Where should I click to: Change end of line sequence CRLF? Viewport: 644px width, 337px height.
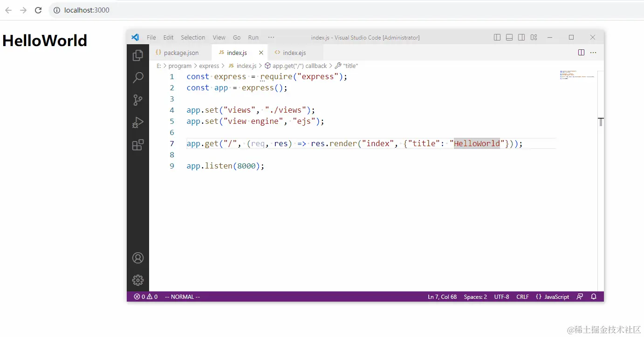point(522,297)
